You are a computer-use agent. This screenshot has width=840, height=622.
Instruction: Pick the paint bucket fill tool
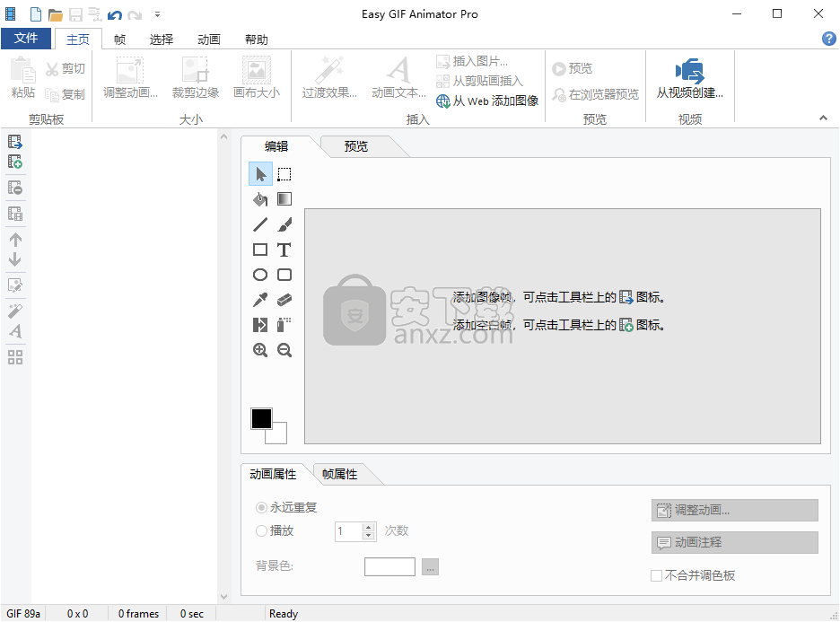(260, 199)
